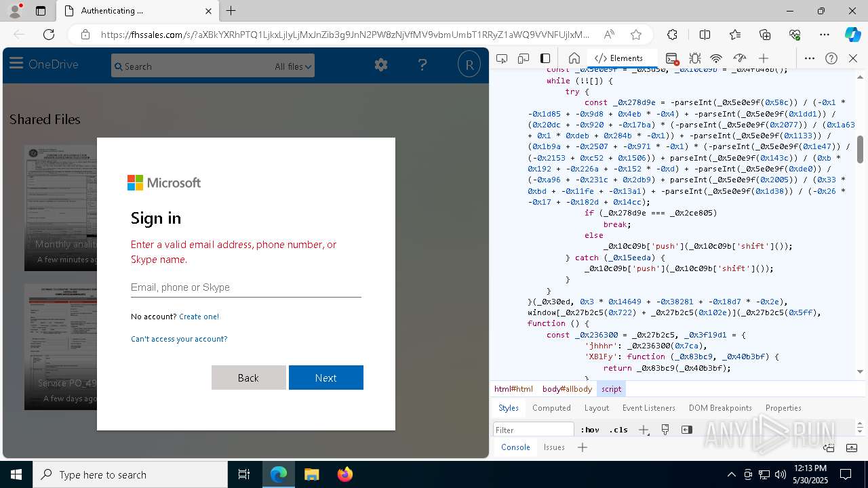The image size is (868, 488).
Task: Expand the All files dropdown
Action: pyautogui.click(x=293, y=66)
